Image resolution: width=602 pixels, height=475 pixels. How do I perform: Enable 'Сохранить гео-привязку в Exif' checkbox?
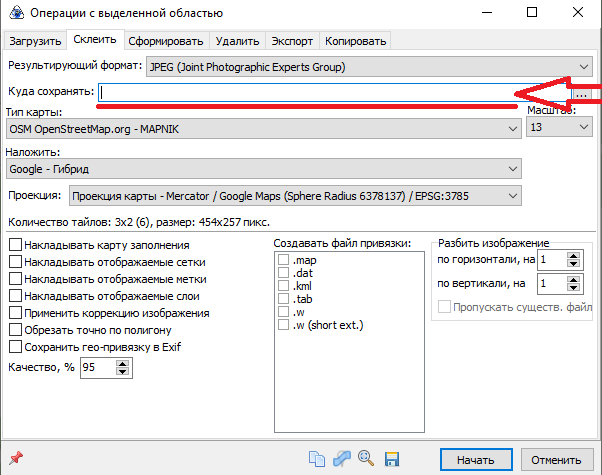[x=15, y=347]
